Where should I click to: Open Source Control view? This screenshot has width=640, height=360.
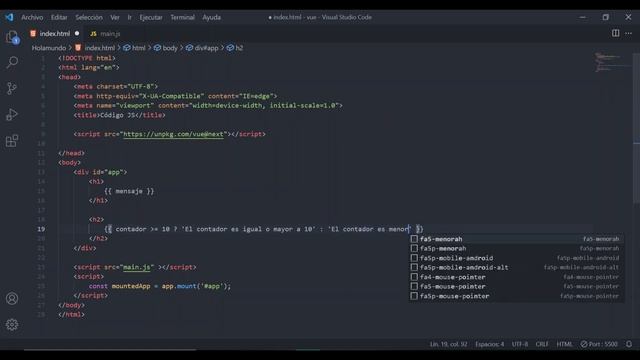[x=12, y=88]
